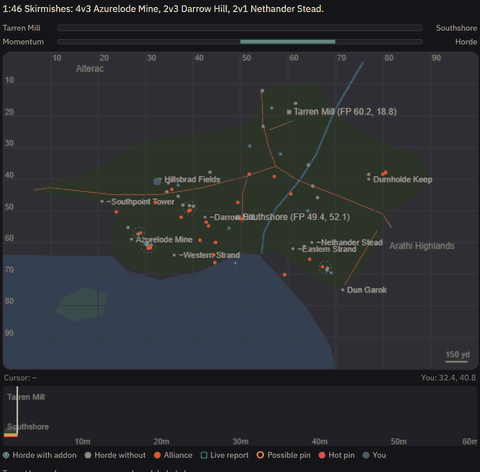
Task: Click the Alterac region label
Action: [90, 69]
